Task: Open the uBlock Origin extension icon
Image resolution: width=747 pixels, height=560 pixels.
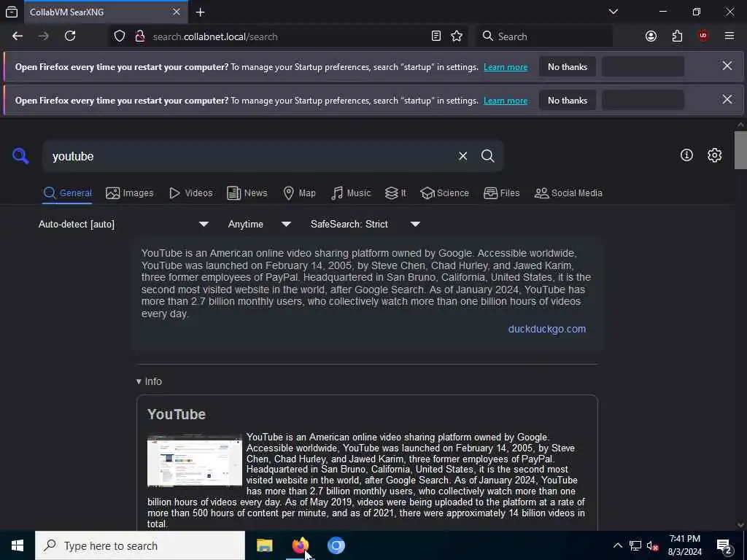Action: point(703,36)
